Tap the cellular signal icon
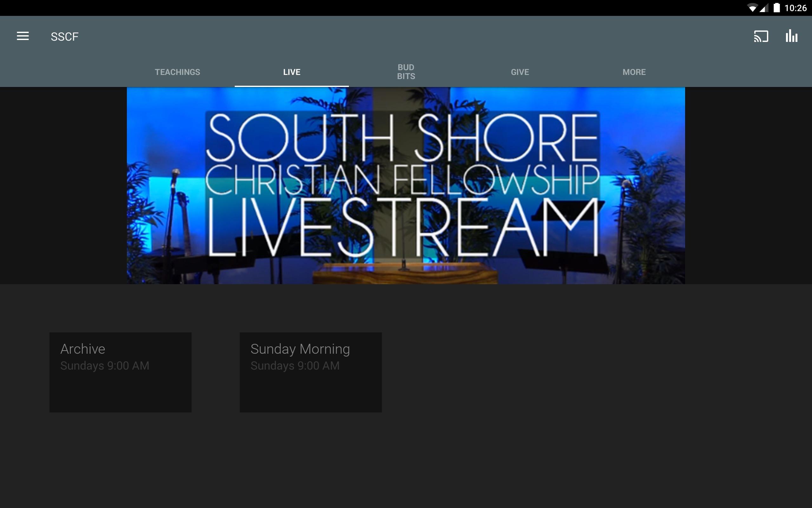Image resolution: width=812 pixels, height=508 pixels. pos(764,8)
